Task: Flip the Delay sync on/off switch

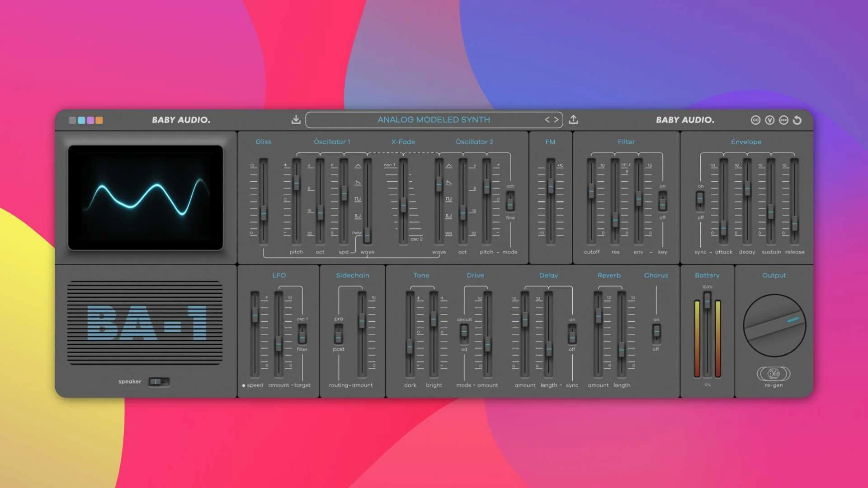Action: coord(572,334)
